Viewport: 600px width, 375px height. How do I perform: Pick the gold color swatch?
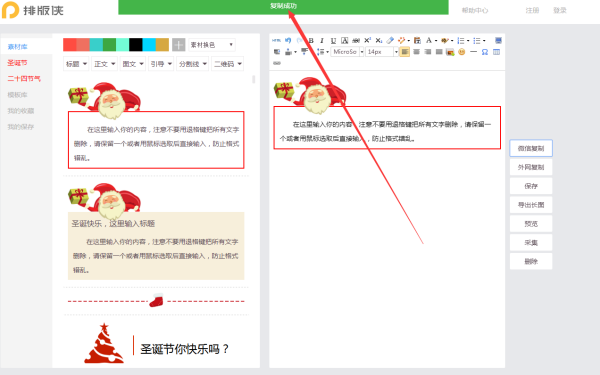162,45
